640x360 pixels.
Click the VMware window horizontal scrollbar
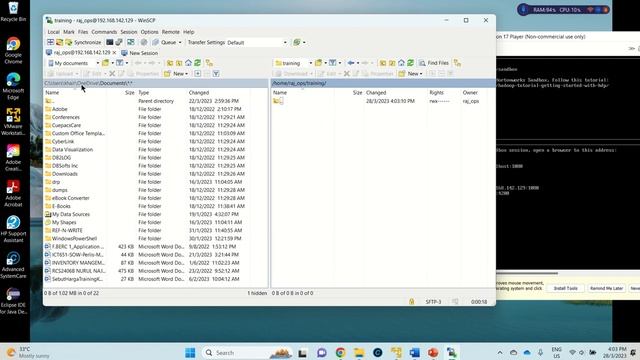coord(527,273)
